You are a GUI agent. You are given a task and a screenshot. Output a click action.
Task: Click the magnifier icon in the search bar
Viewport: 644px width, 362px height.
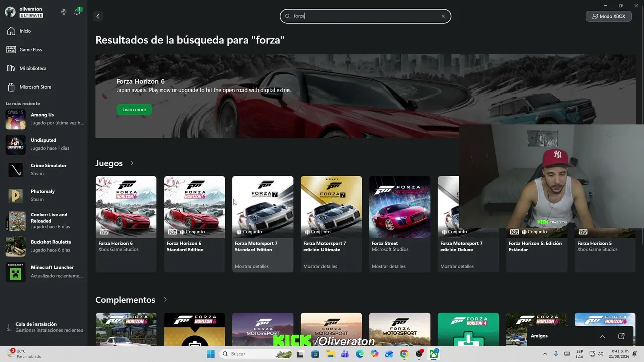pos(288,16)
